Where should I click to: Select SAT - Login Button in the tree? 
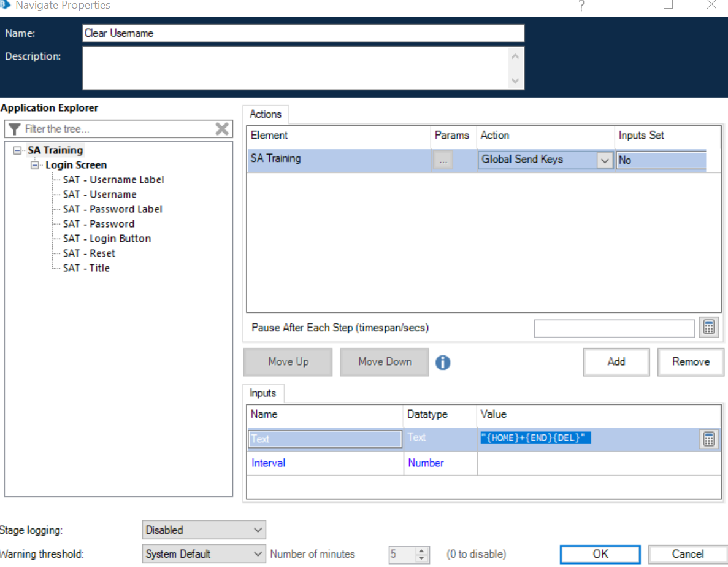tap(107, 238)
